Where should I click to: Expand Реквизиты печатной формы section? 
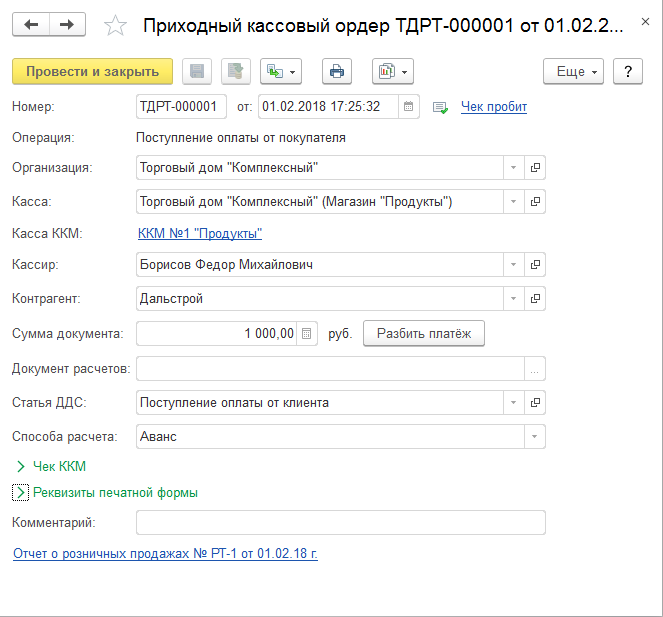[x=20, y=492]
